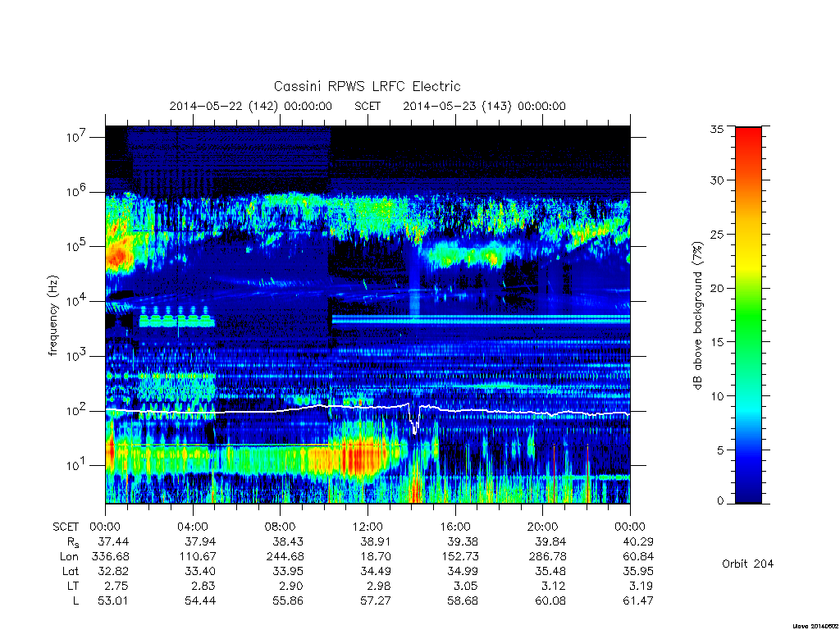Viewport: 840px width, 630px height.
Task: Click the Lon value "110.67"
Action: click(x=198, y=557)
